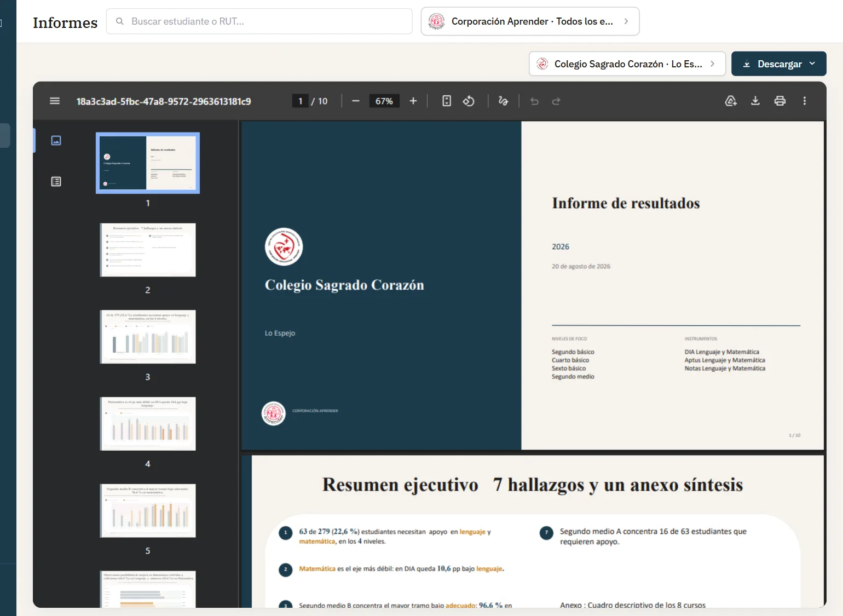Click the 'Colegio Sagrado Corazón' cover title
Viewport: 843px width, 616px height.
pos(344,285)
